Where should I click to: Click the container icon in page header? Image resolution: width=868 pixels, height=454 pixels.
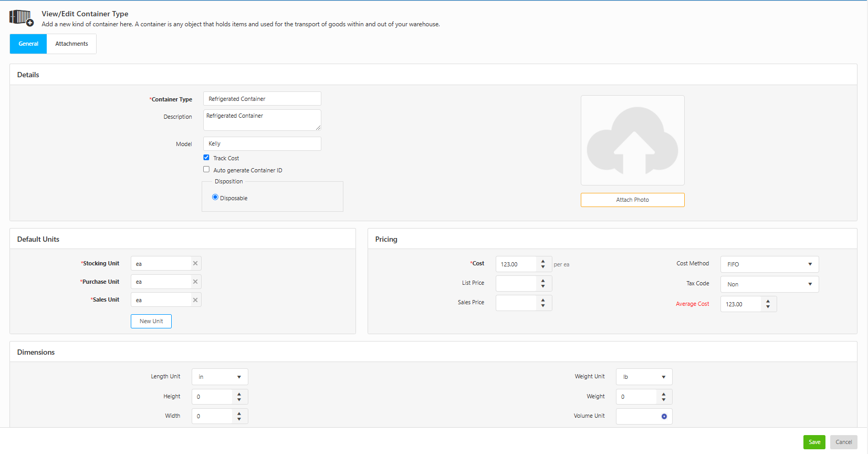pyautogui.click(x=21, y=18)
